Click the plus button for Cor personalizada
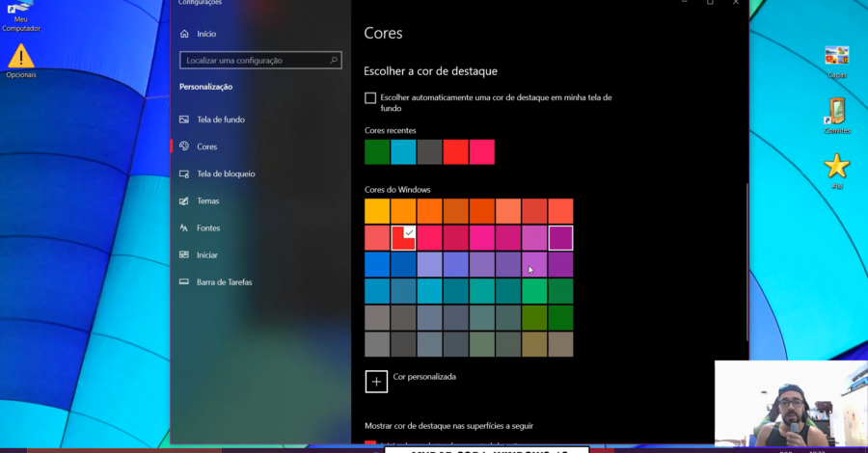The width and height of the screenshot is (868, 453). [376, 382]
